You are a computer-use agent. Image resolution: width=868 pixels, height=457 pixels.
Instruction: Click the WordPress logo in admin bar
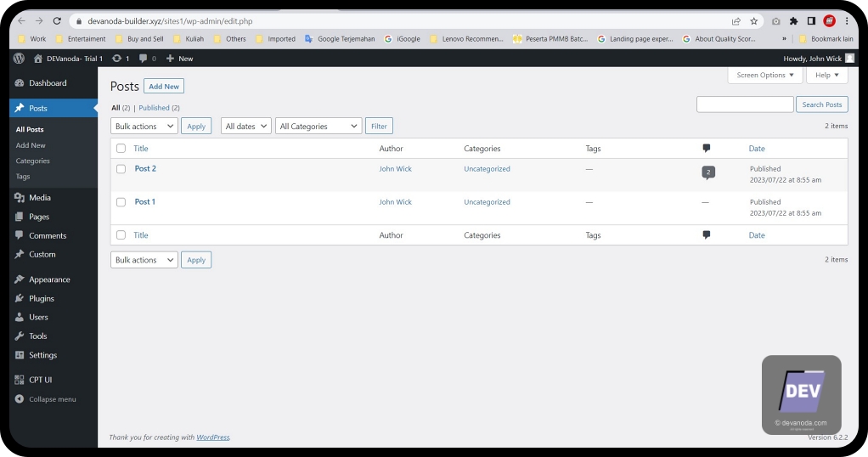click(20, 58)
